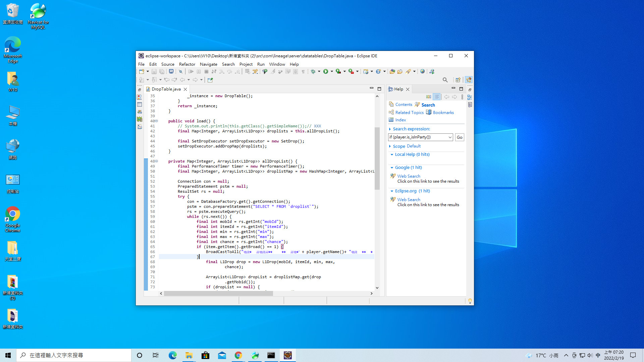Viewport: 644px width, 362px height.
Task: Toggle Block Selection Mode
Action: [x=296, y=71]
